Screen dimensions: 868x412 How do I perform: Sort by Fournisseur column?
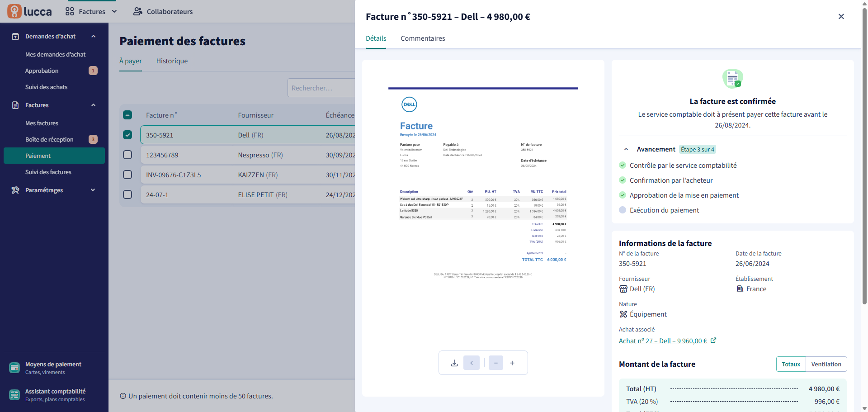[256, 115]
